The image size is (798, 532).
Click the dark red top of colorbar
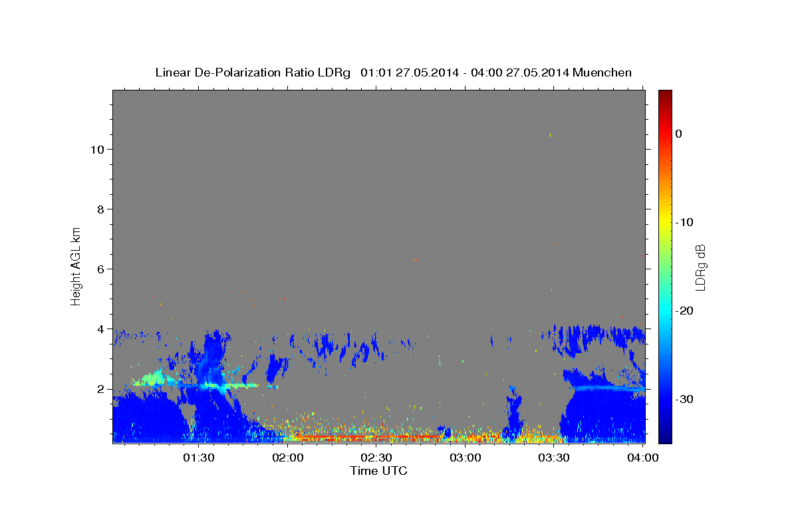[665, 95]
